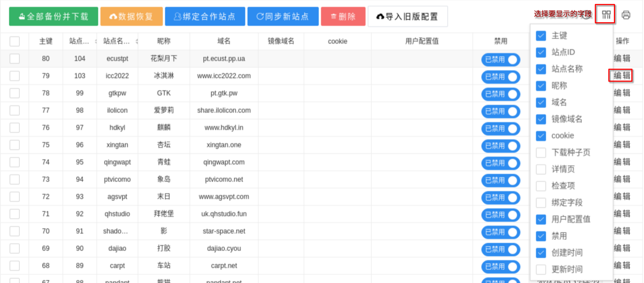Toggle the 已禁用 switch for ilolicon
This screenshot has height=283, width=644.
coord(501,111)
